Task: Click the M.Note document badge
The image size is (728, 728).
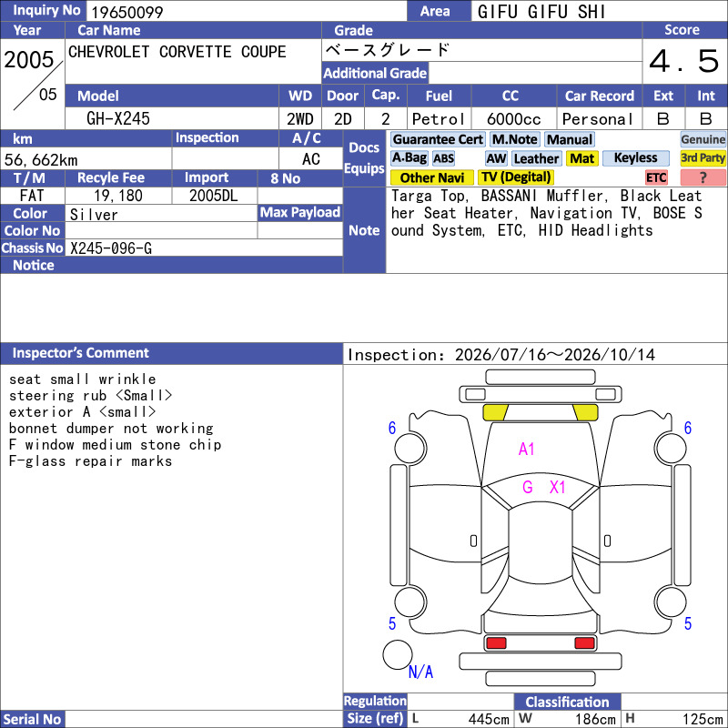Action: click(x=514, y=139)
